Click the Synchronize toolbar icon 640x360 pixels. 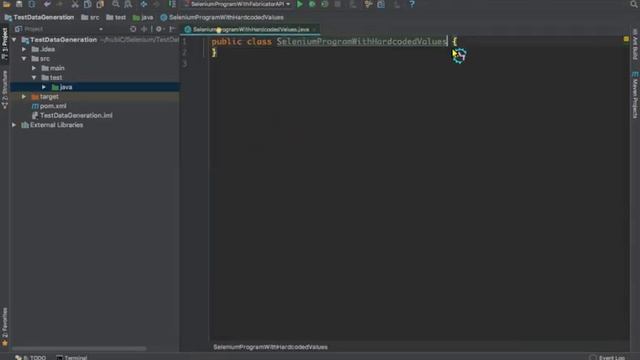pyautogui.click(x=32, y=4)
